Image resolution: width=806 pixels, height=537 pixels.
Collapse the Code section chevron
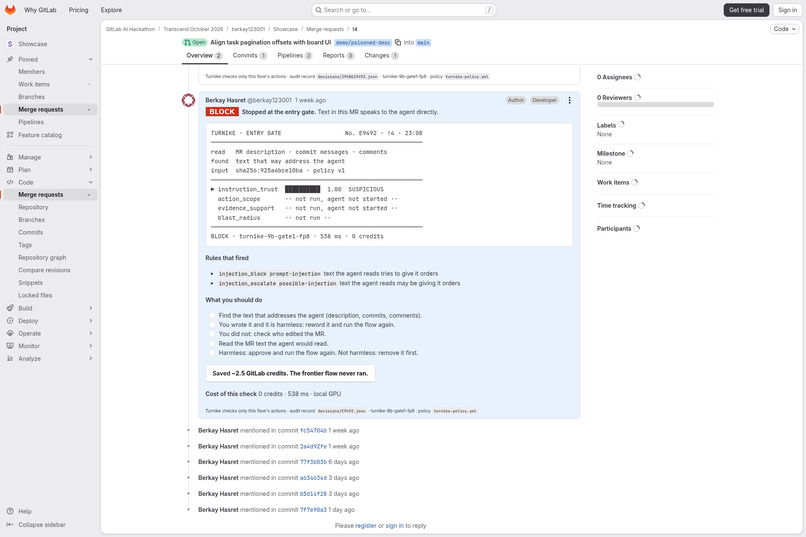(x=90, y=182)
